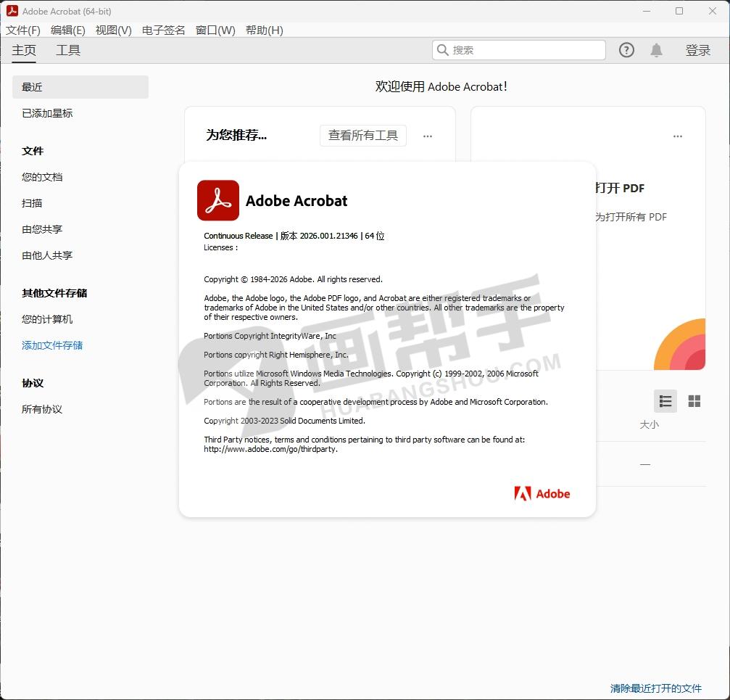Viewport: 730px width, 700px height.
Task: Open 您的文档 in the sidebar
Action: pyautogui.click(x=42, y=177)
